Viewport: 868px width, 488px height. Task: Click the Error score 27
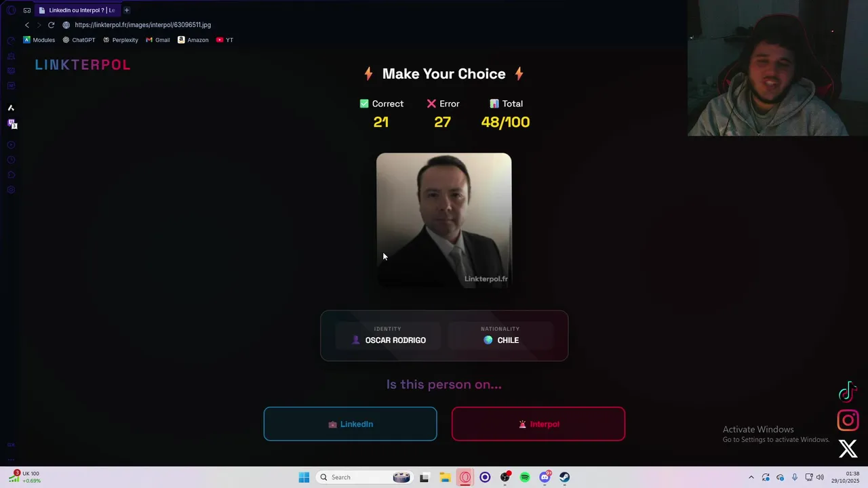click(442, 122)
